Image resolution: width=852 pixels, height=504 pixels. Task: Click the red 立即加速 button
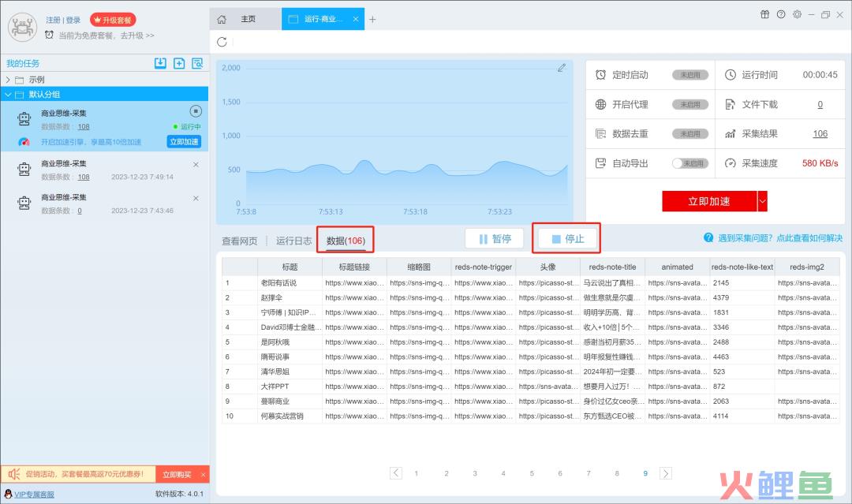(x=709, y=201)
